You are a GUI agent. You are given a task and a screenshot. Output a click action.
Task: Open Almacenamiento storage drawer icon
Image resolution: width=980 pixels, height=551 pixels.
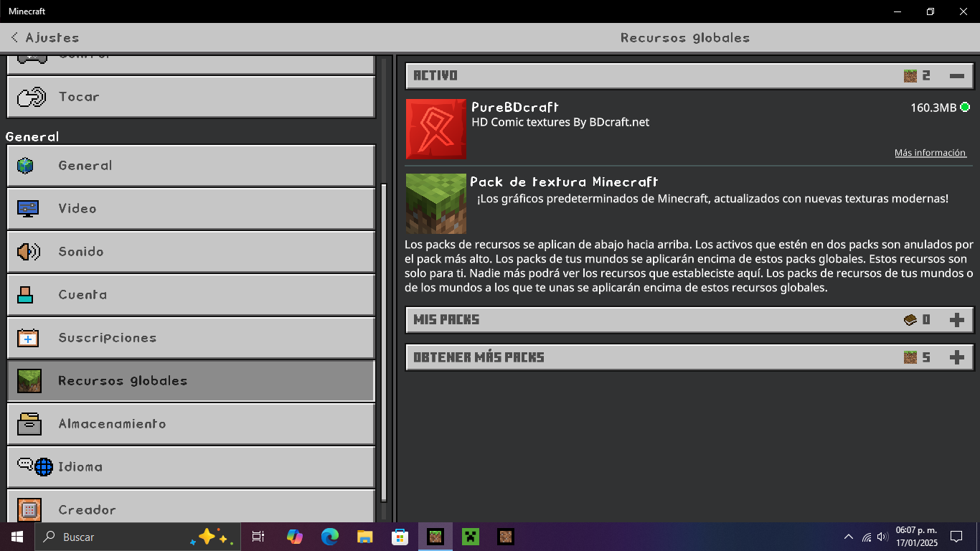[x=29, y=424]
